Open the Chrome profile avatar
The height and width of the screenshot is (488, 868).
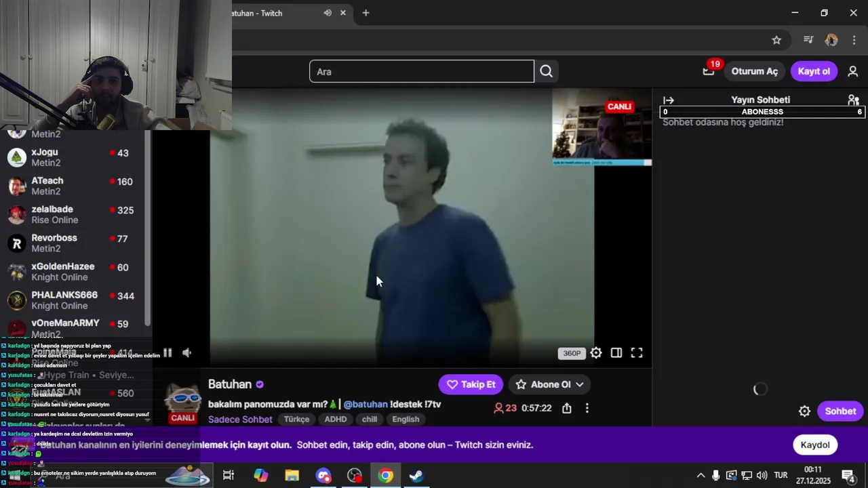click(x=831, y=40)
